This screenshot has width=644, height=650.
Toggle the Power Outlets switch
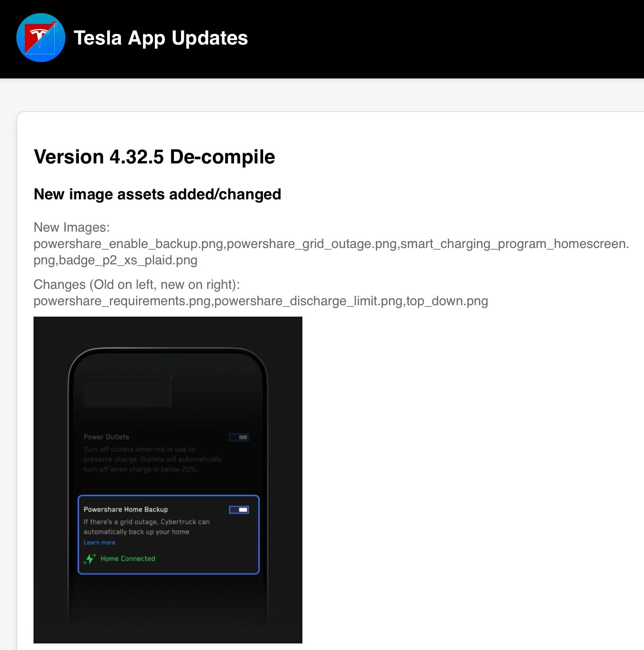pyautogui.click(x=239, y=437)
